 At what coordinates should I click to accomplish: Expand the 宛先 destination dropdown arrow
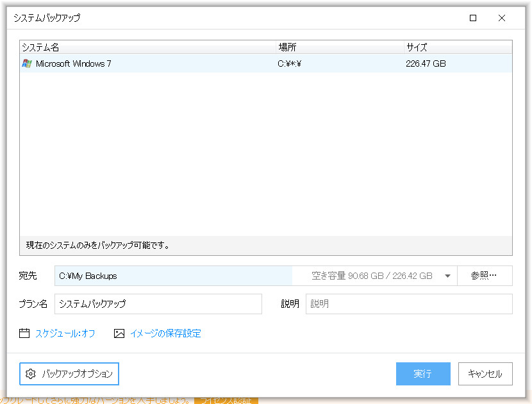448,276
